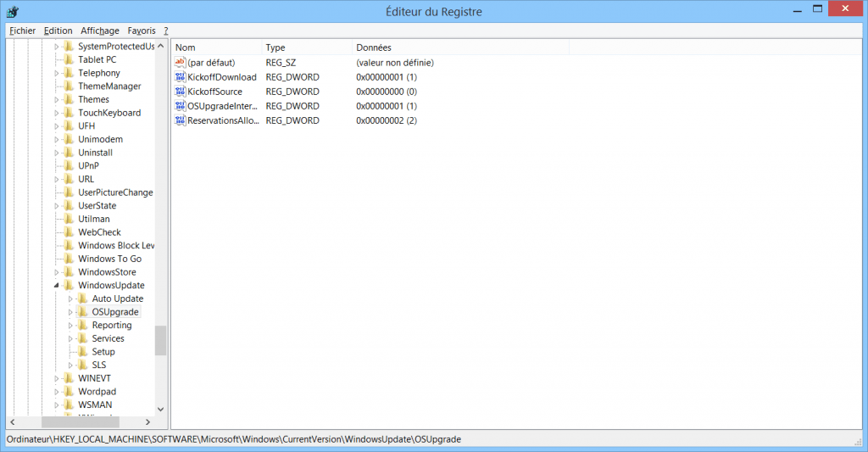Click the (par défaut) string value icon
The image size is (868, 452).
point(180,62)
